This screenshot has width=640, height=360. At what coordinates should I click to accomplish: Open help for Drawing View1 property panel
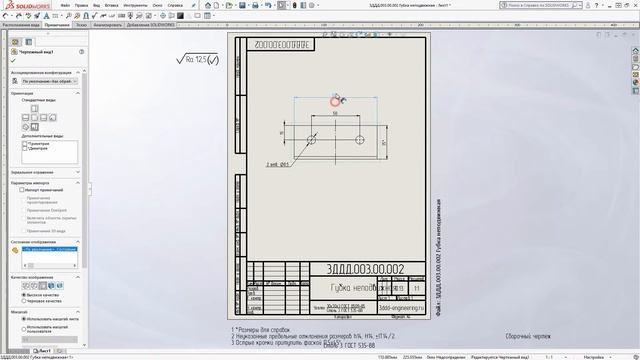82,52
